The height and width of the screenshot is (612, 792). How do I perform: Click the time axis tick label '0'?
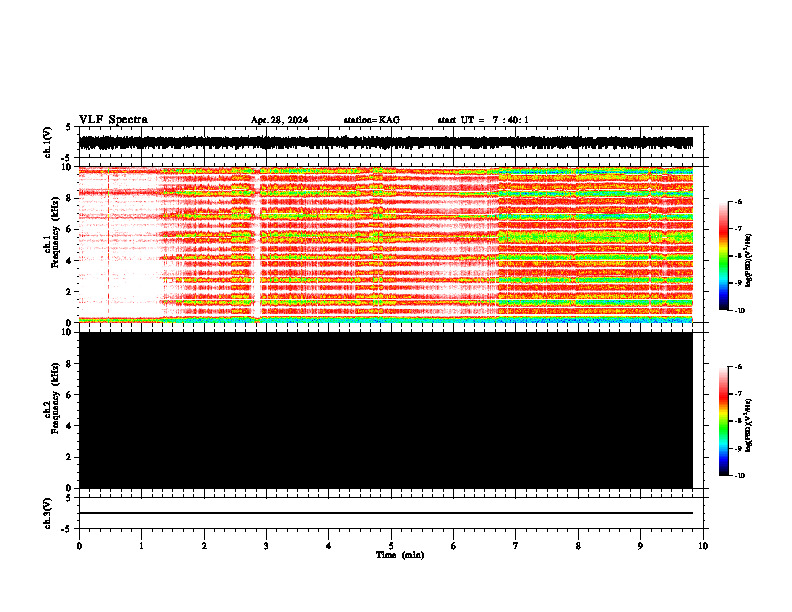point(79,546)
